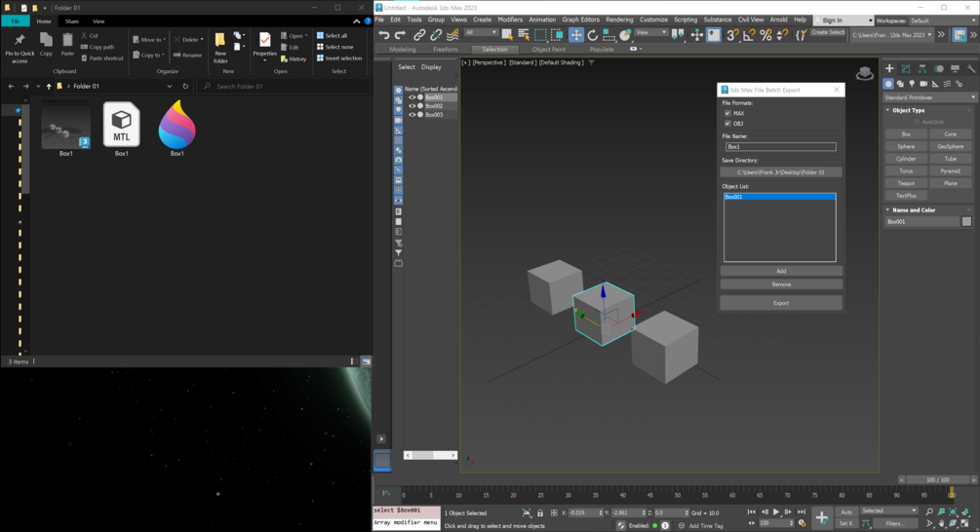The image size is (980, 532).
Task: Click the Play Animation button
Action: tap(775, 512)
